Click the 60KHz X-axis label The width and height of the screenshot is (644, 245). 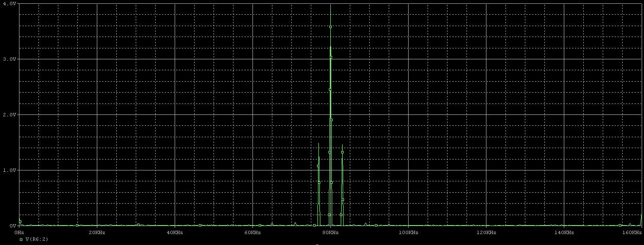[252, 233]
